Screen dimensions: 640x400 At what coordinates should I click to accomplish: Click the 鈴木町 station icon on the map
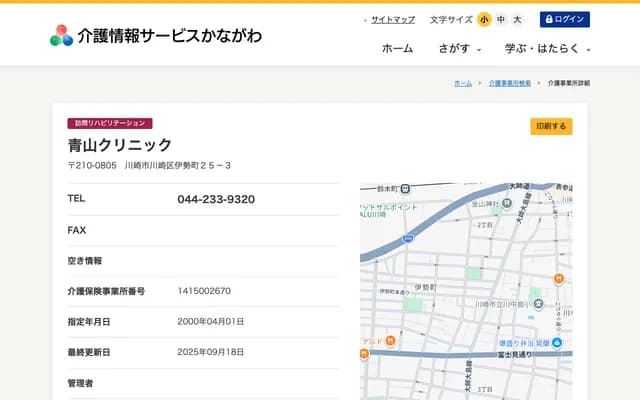pyautogui.click(x=405, y=189)
